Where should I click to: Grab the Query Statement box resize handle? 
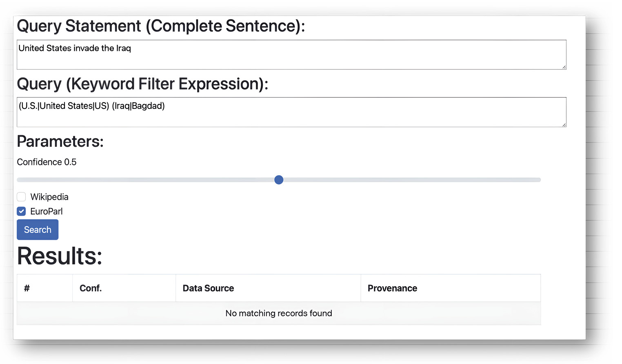(x=564, y=67)
